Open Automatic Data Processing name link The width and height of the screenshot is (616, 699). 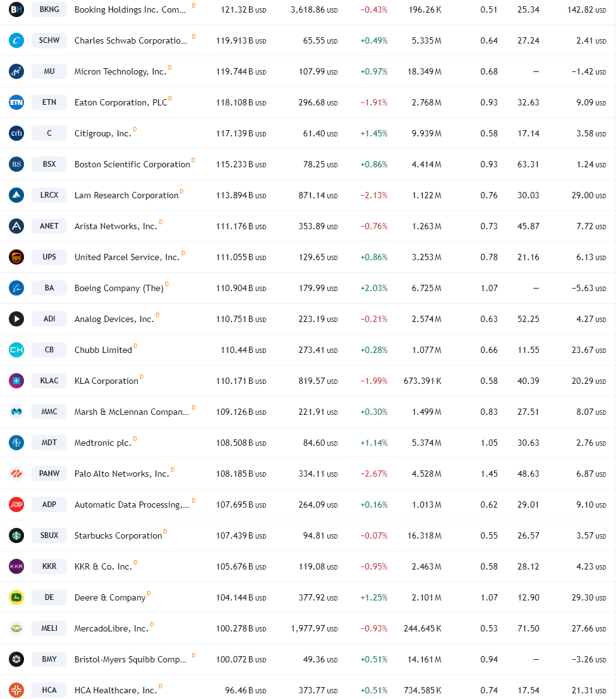pos(131,505)
